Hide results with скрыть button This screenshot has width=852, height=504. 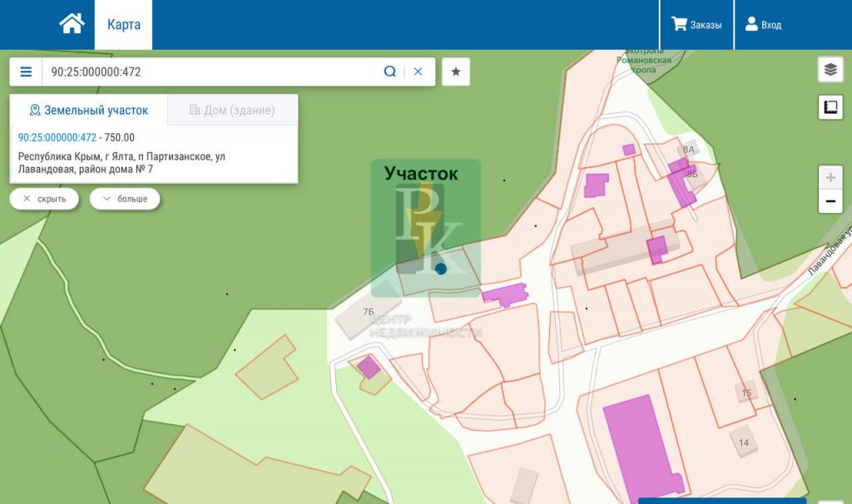[x=44, y=199]
